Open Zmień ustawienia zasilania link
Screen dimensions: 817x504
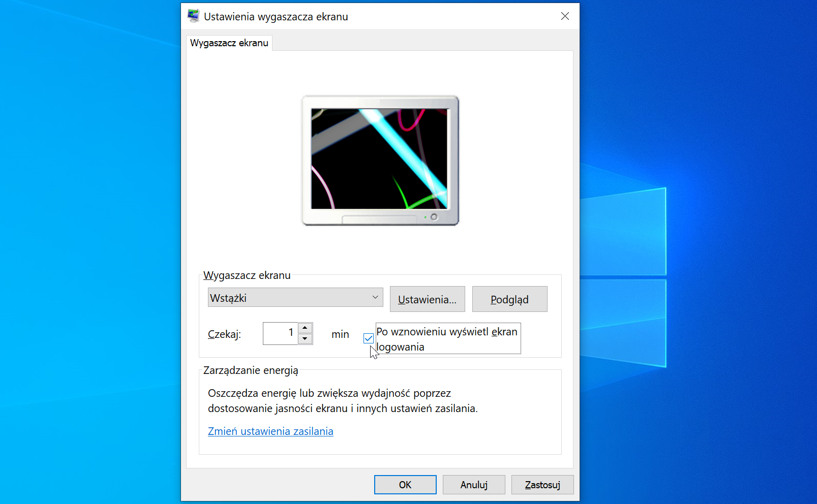click(270, 431)
